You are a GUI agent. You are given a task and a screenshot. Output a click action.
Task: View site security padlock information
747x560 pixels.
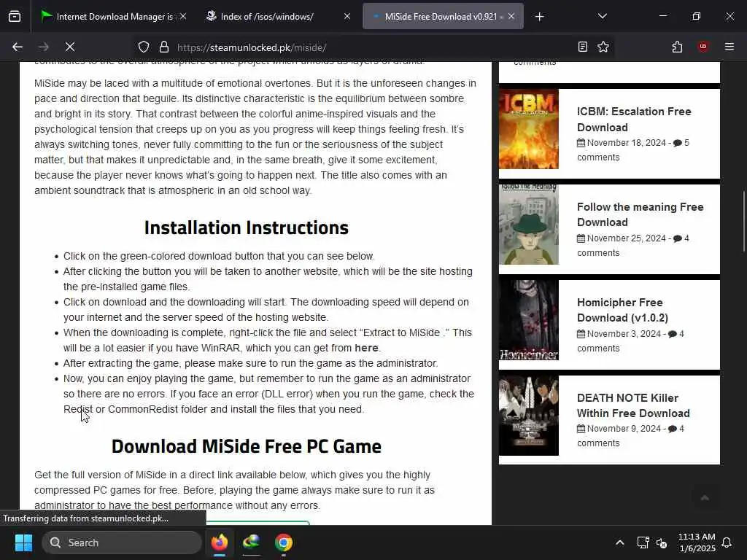(164, 47)
